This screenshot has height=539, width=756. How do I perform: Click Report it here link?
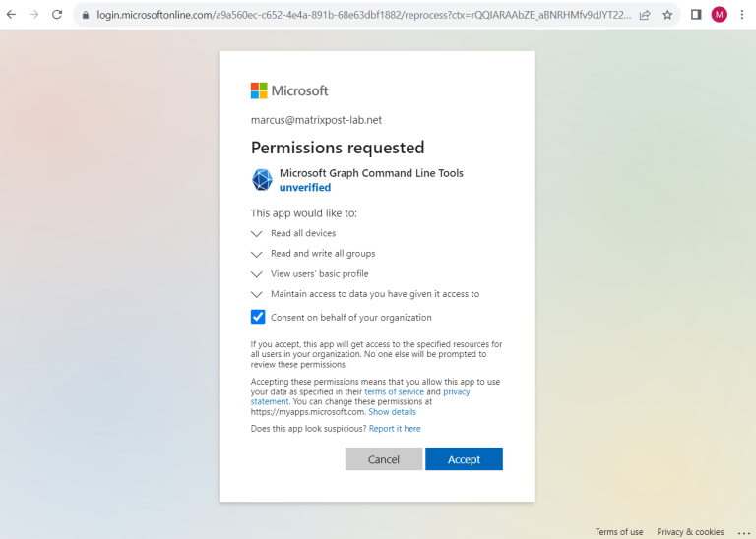tap(395, 428)
